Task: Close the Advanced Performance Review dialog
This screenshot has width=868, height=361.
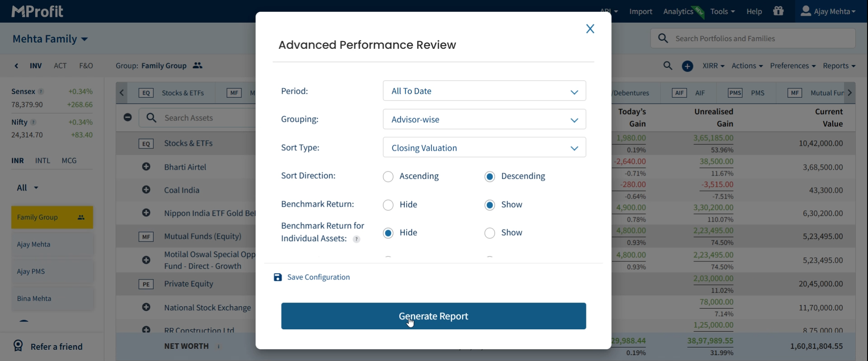Action: [x=590, y=29]
